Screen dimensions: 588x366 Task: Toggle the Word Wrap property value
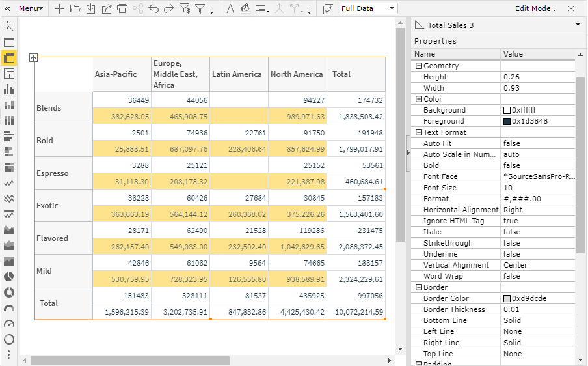(537, 276)
